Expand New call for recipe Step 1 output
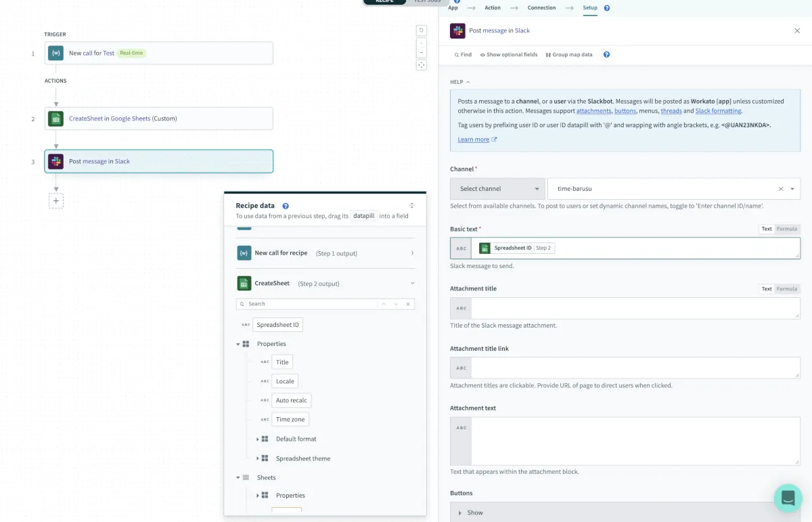 click(x=413, y=253)
